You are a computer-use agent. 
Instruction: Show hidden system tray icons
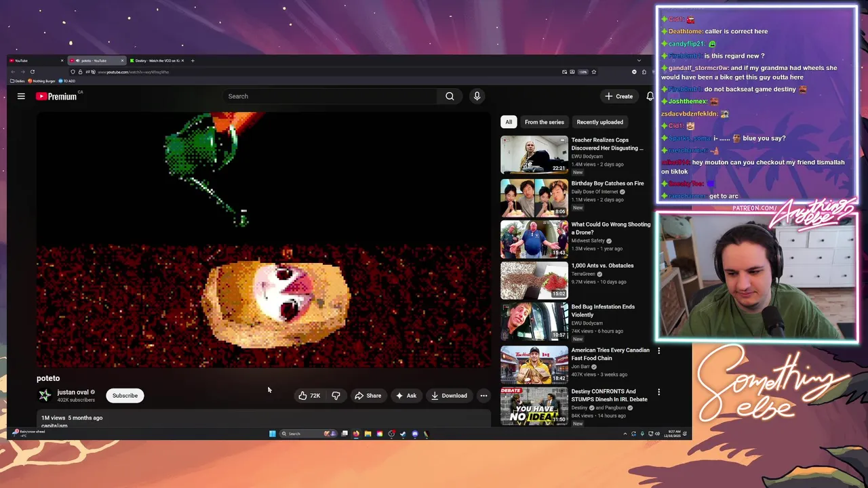[x=625, y=434]
